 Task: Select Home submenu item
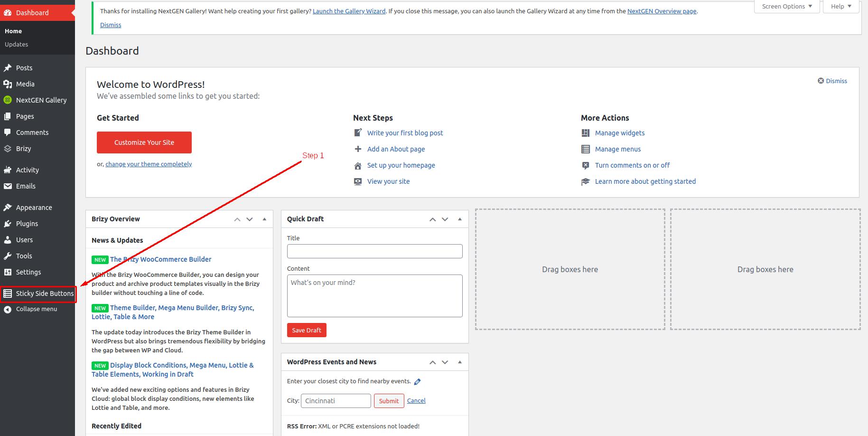[x=13, y=31]
